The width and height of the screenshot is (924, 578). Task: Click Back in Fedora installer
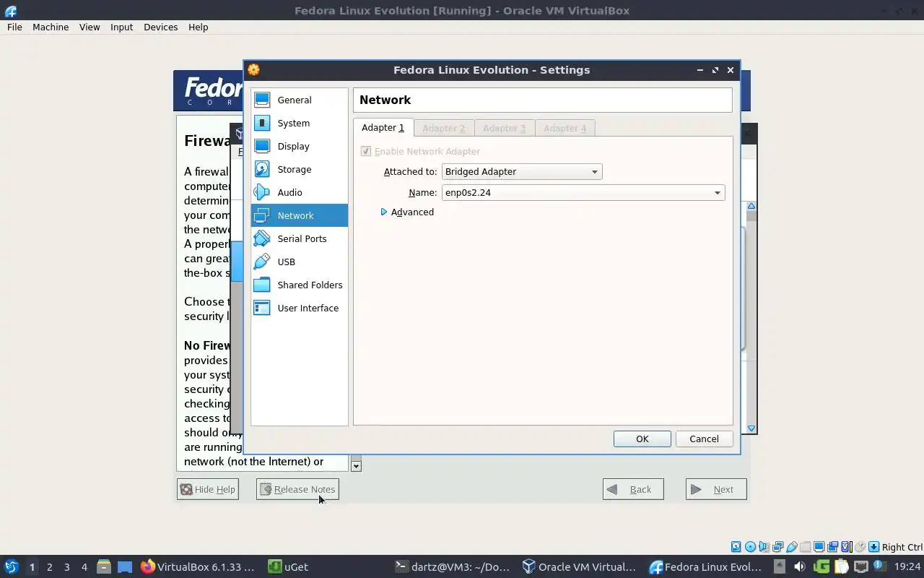[633, 489]
